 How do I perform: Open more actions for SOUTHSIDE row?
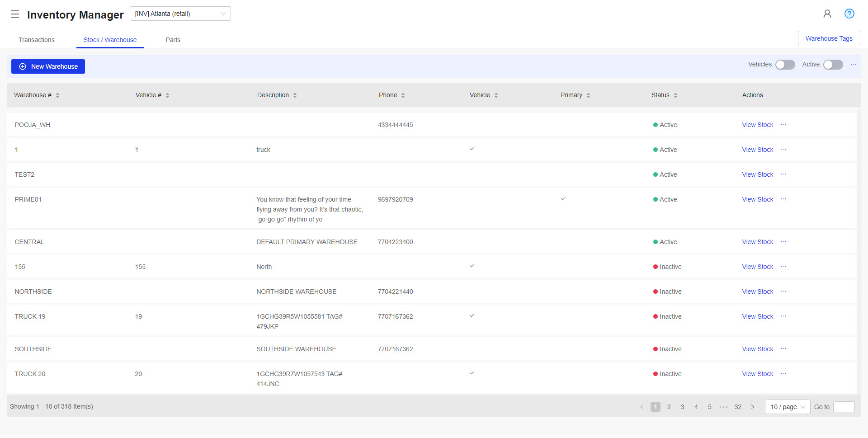point(783,349)
